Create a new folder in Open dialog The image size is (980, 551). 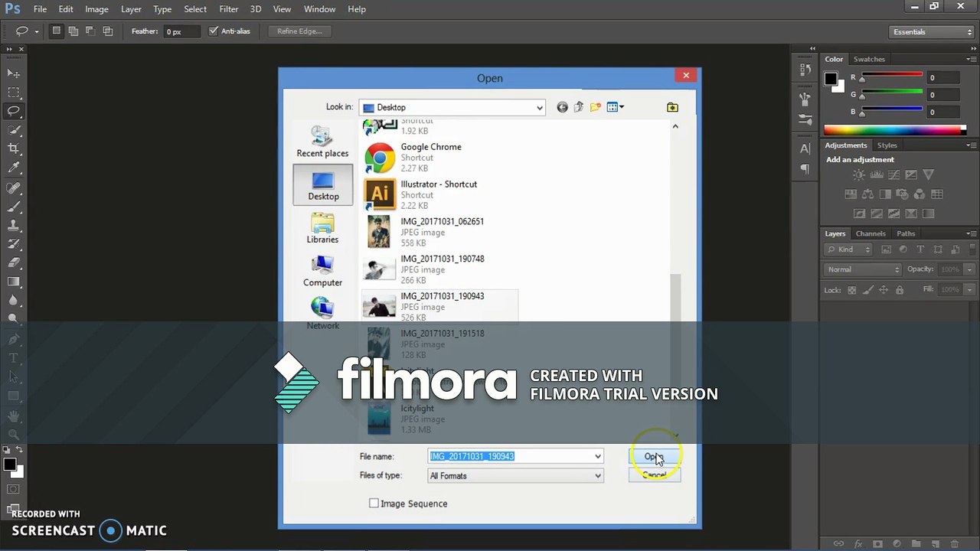tap(595, 107)
